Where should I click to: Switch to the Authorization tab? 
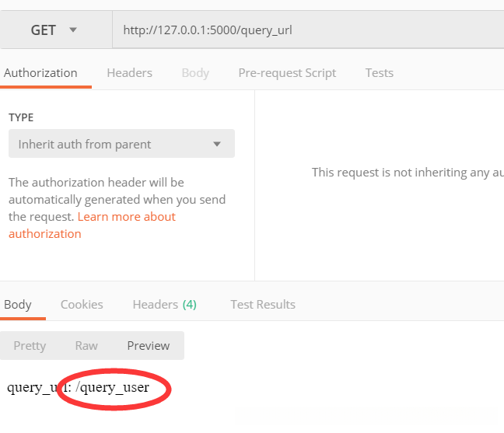tap(40, 73)
